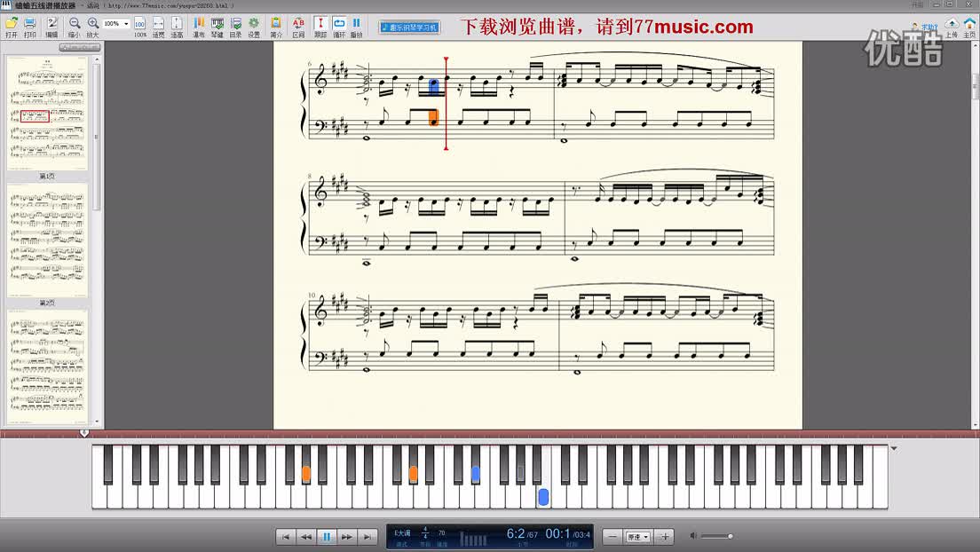Fit score to width (适宽)
Screen dimensions: 980x552
159,27
